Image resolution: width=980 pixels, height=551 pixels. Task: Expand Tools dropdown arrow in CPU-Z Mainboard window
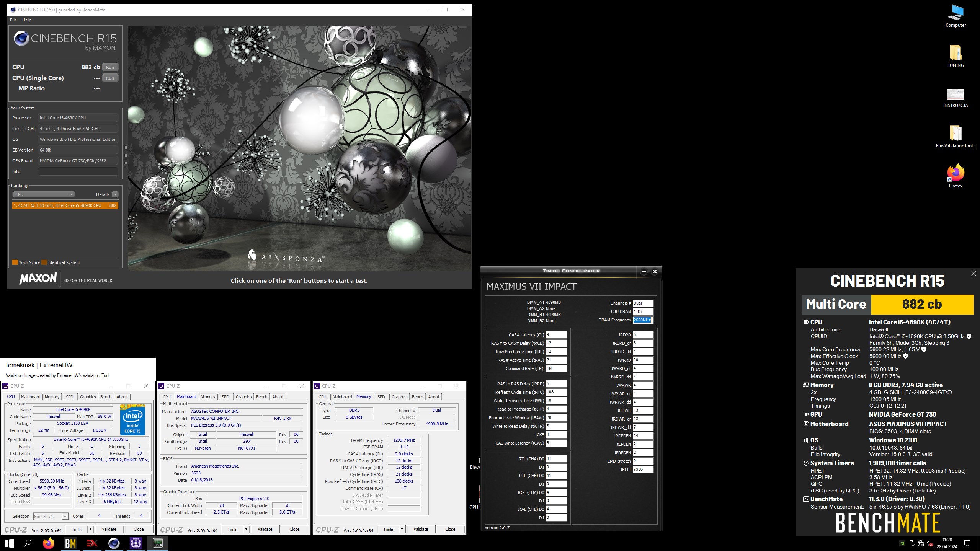(247, 529)
